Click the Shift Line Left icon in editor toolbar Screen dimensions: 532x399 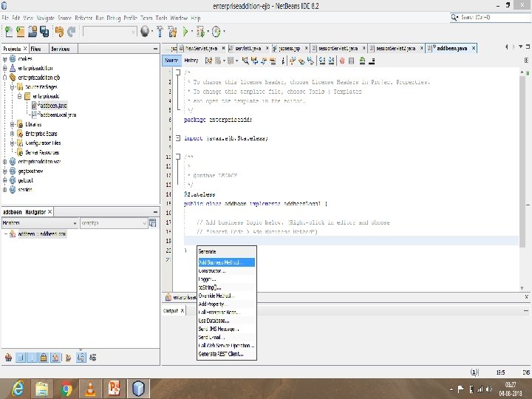(x=322, y=61)
